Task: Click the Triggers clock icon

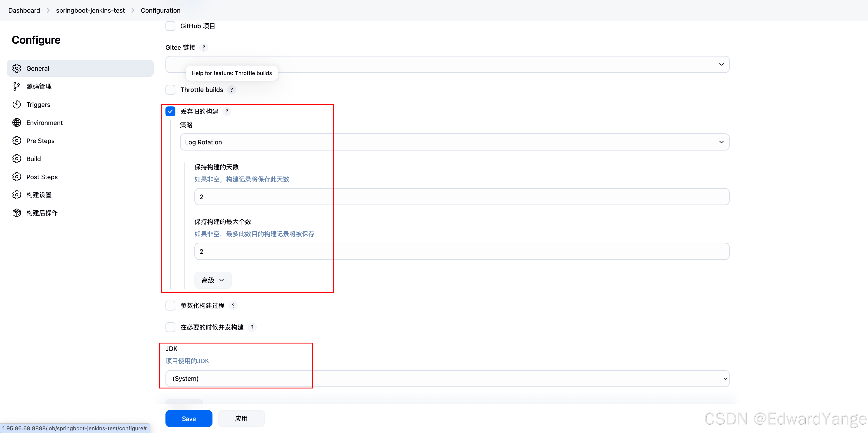Action: (17, 104)
